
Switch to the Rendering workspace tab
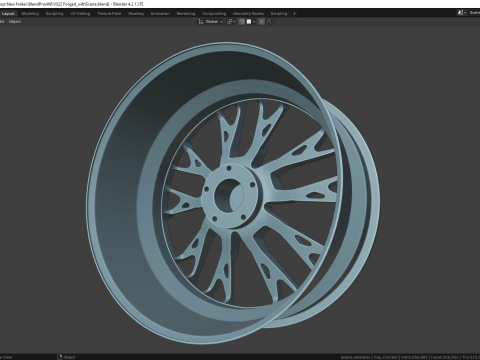coord(186,14)
